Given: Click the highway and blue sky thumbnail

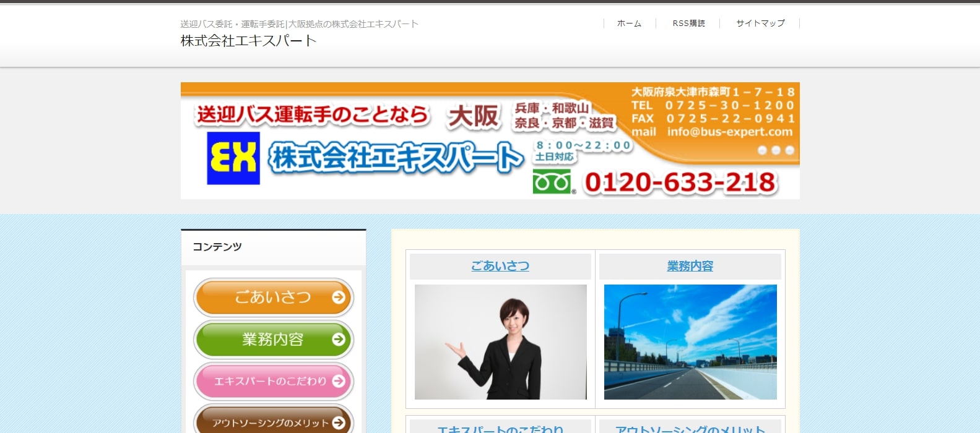Looking at the screenshot, I should [x=690, y=341].
